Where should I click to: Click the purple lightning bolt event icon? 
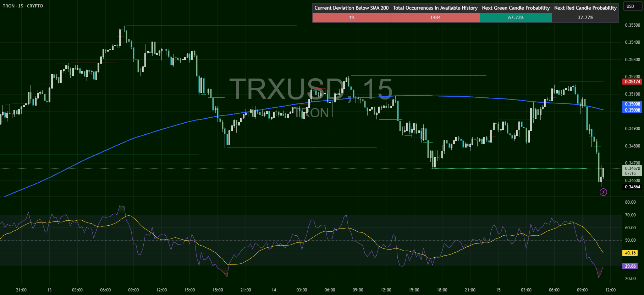tap(603, 192)
